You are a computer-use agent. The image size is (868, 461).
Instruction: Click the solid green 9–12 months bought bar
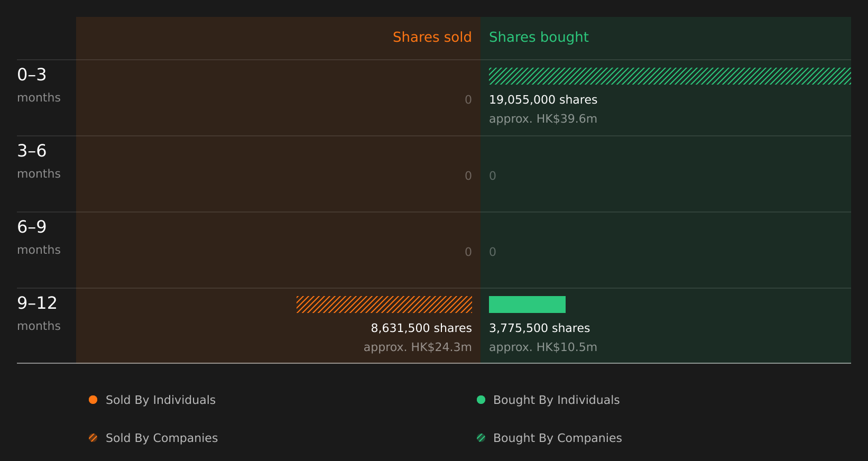pos(527,305)
